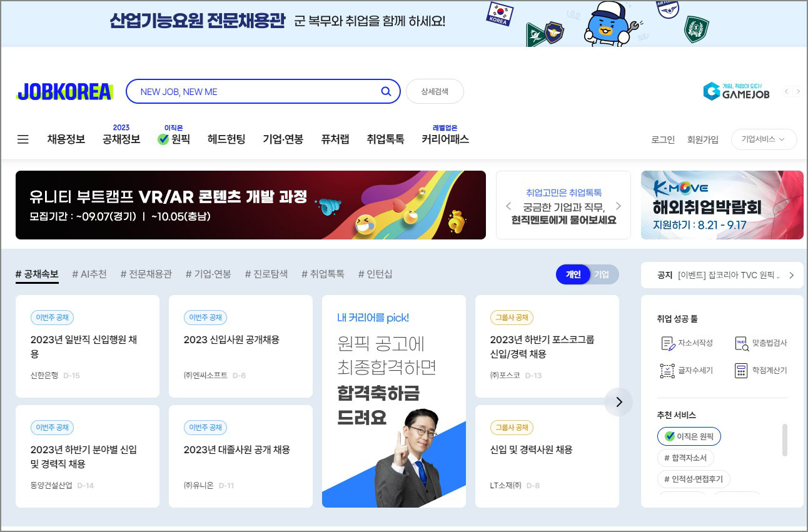808x532 pixels.
Task: Select the # 인턴십 tab
Action: click(375, 274)
